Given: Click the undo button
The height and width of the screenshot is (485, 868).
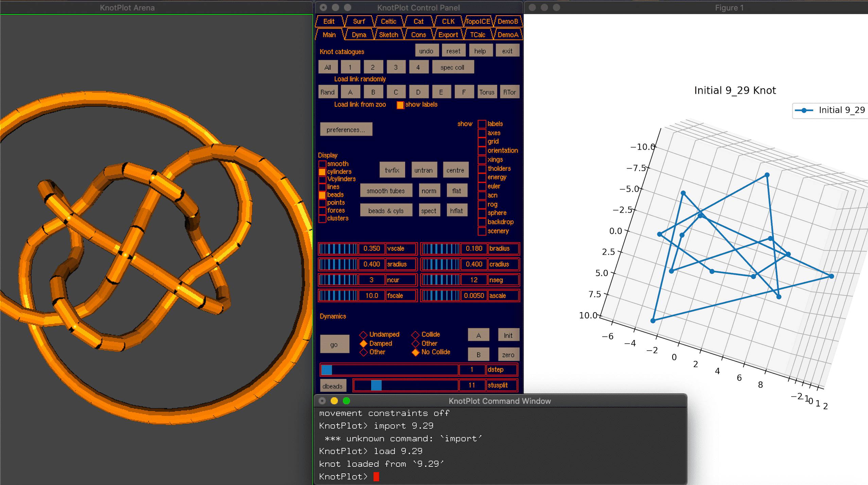Looking at the screenshot, I should click(426, 51).
